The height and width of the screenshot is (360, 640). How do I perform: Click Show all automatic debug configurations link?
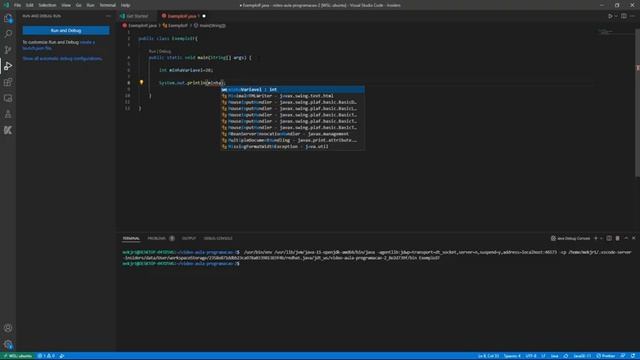62,58
